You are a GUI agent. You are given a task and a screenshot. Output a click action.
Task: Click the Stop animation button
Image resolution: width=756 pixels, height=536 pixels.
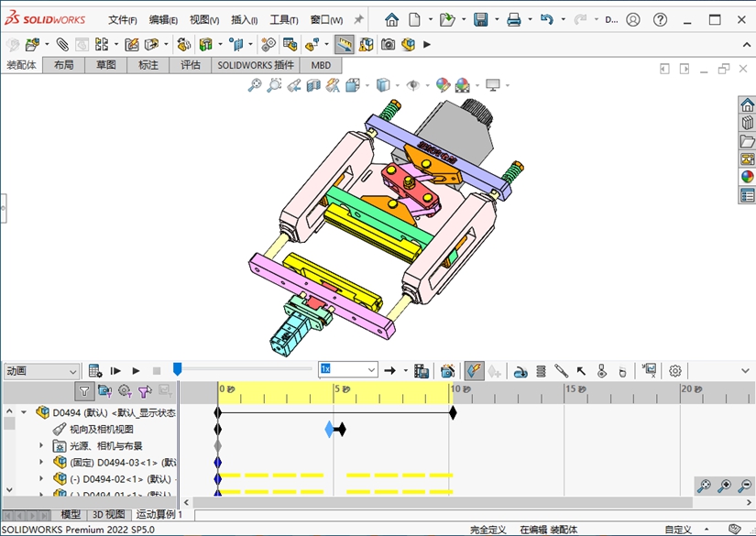[x=156, y=371]
